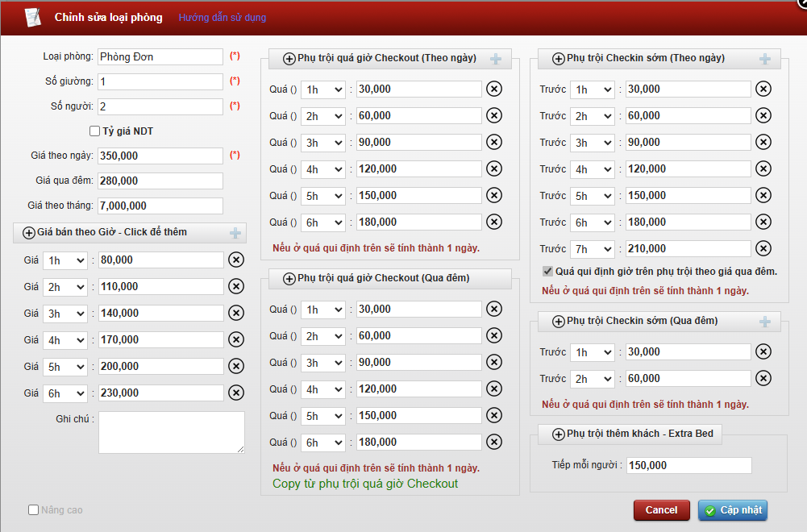Delete 7h 210,000 early checkin row
This screenshot has width=807, height=532.
tap(763, 249)
